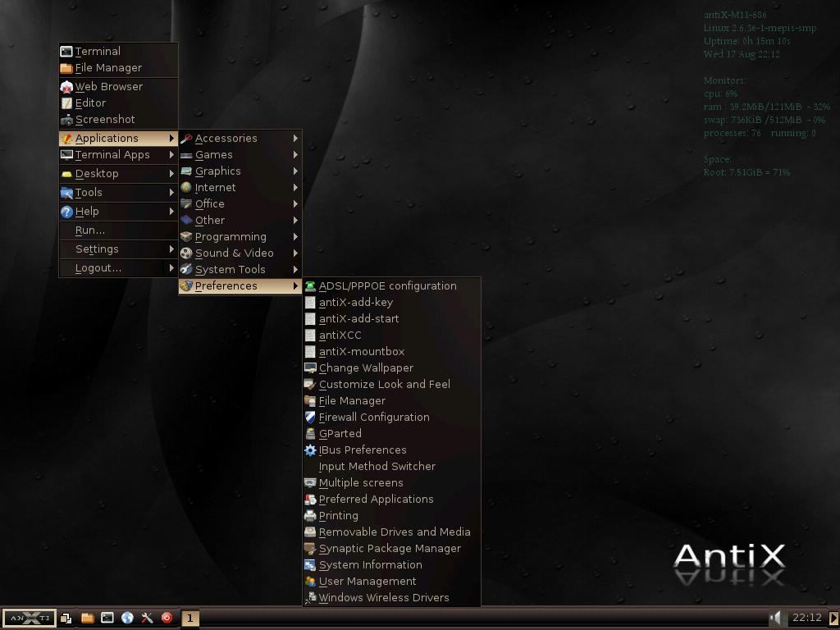Launch Editor from its notepad icon
Screen dimensions: 840x630
[66, 103]
